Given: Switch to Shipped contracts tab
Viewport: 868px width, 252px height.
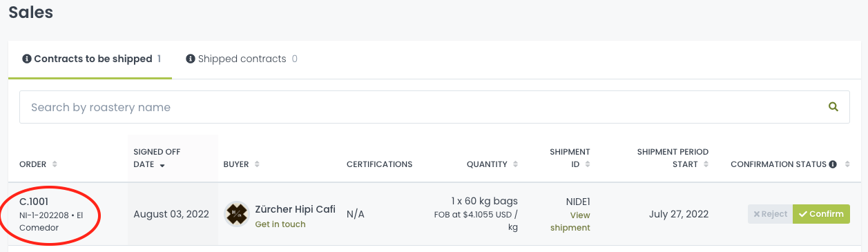Looking at the screenshot, I should (x=242, y=59).
